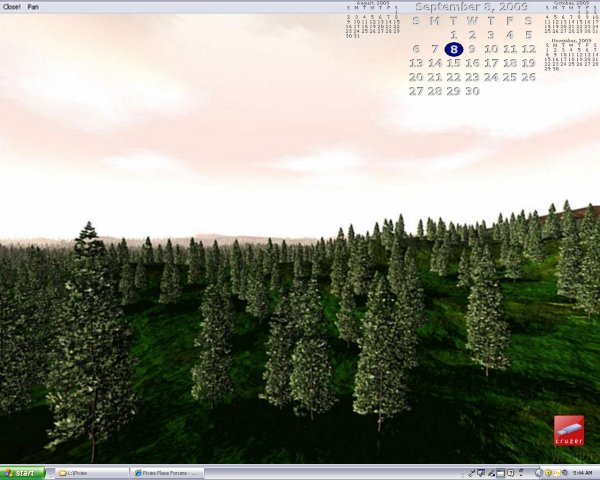Click the system tray clock
The width and height of the screenshot is (600, 480).
click(x=582, y=472)
